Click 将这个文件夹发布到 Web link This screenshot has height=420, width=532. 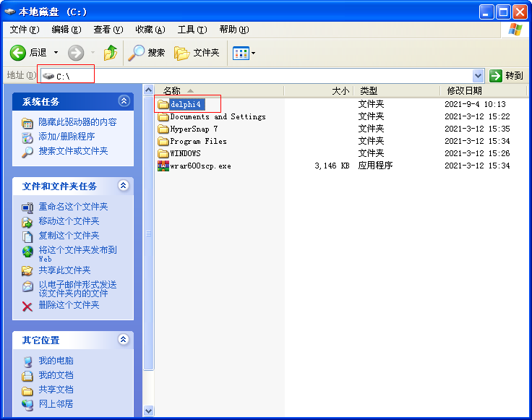pyautogui.click(x=77, y=254)
